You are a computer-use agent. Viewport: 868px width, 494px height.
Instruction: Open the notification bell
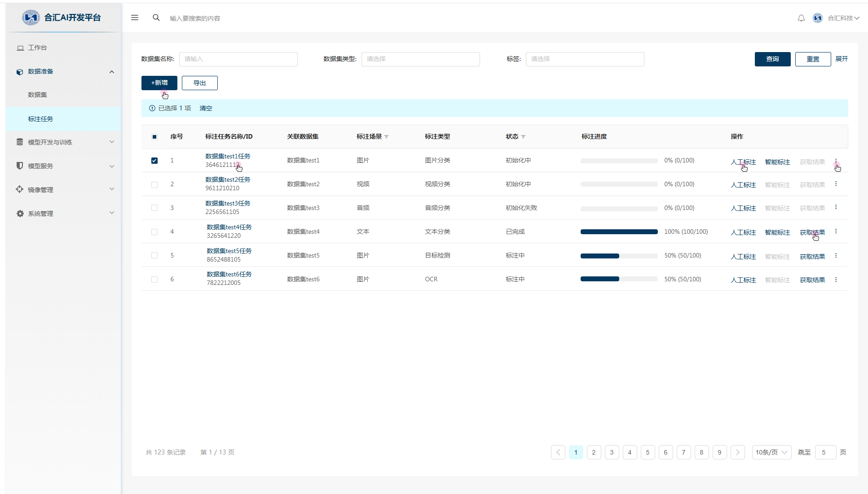(x=801, y=18)
